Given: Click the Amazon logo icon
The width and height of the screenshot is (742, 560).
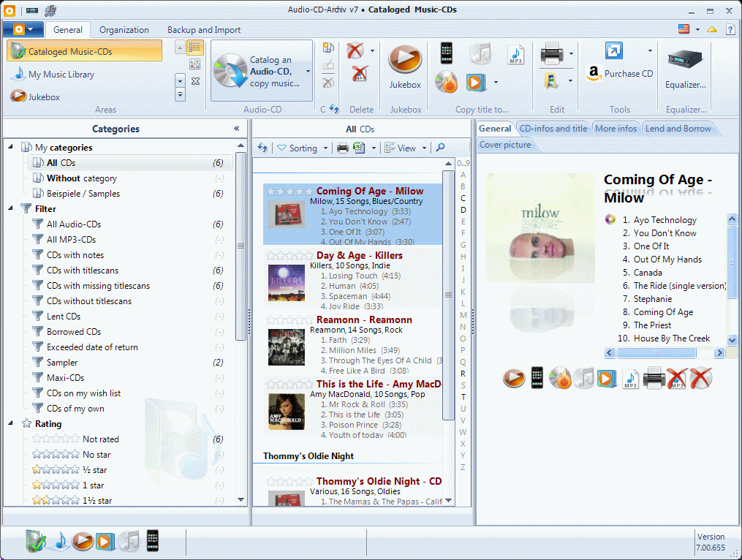Looking at the screenshot, I should point(594,73).
